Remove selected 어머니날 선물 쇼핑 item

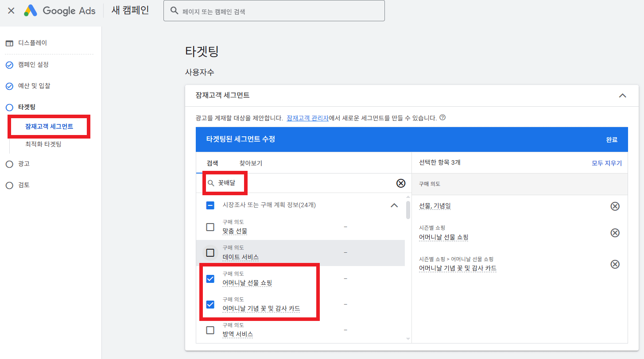[615, 233]
